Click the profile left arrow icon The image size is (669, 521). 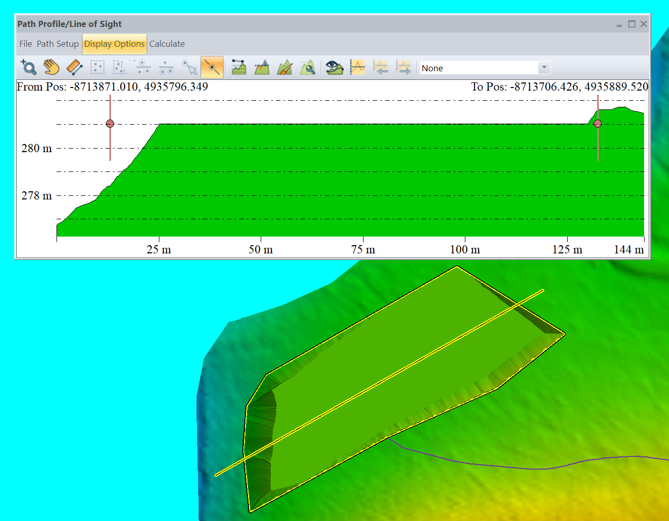pyautogui.click(x=380, y=67)
